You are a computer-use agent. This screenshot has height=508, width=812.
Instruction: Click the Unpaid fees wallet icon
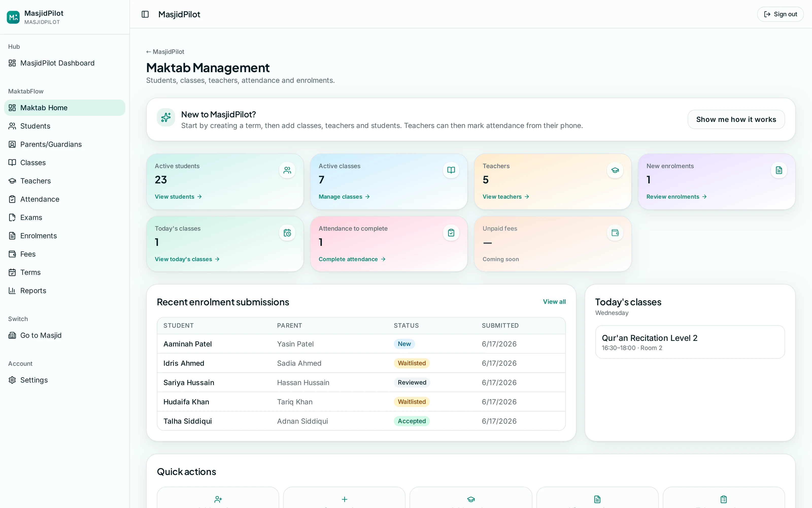(x=615, y=233)
